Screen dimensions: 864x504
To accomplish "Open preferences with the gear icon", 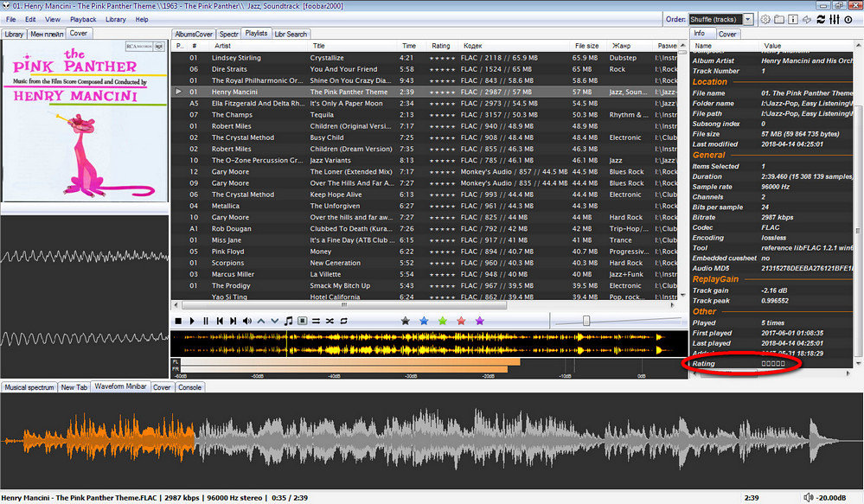I will pos(765,19).
